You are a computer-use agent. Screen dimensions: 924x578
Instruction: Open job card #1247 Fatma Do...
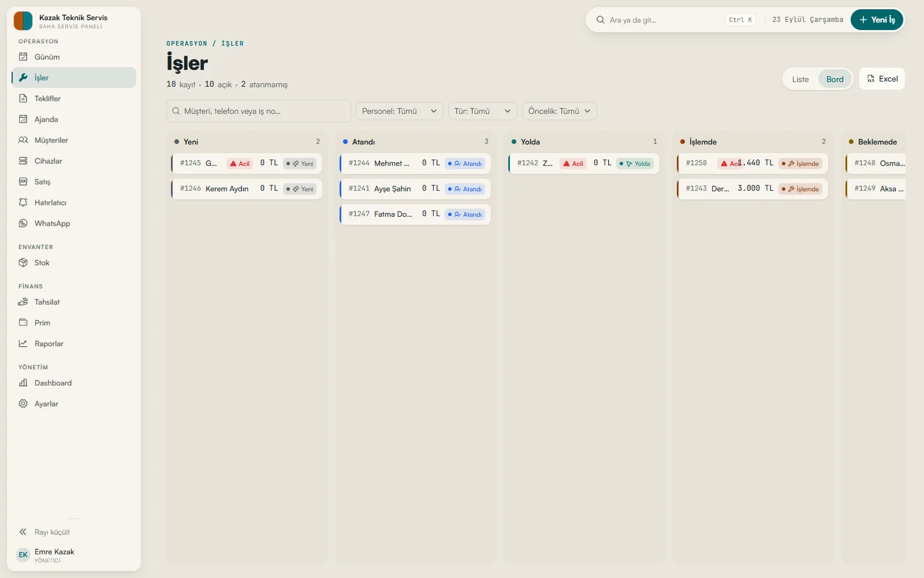pyautogui.click(x=415, y=214)
